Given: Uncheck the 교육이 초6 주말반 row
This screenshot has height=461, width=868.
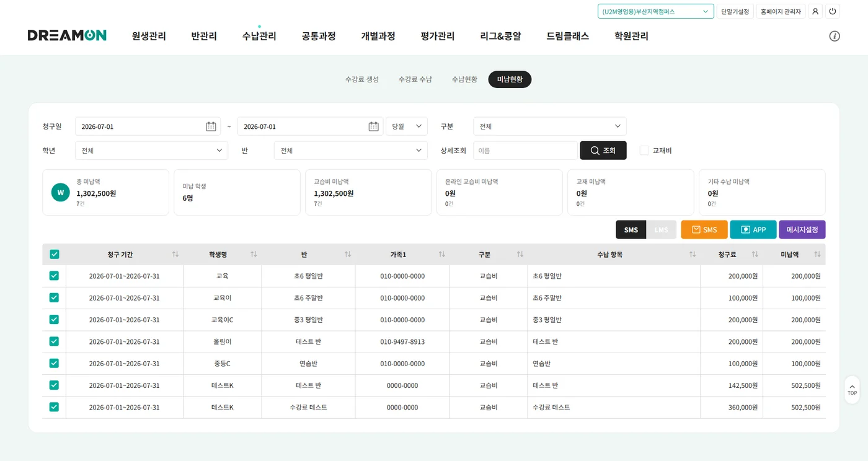Looking at the screenshot, I should click(54, 297).
